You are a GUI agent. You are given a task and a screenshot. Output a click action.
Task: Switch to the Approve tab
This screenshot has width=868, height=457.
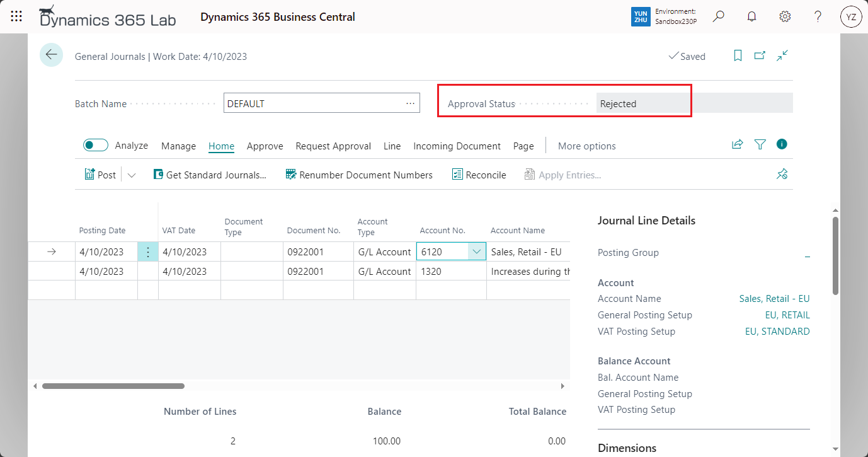tap(265, 146)
